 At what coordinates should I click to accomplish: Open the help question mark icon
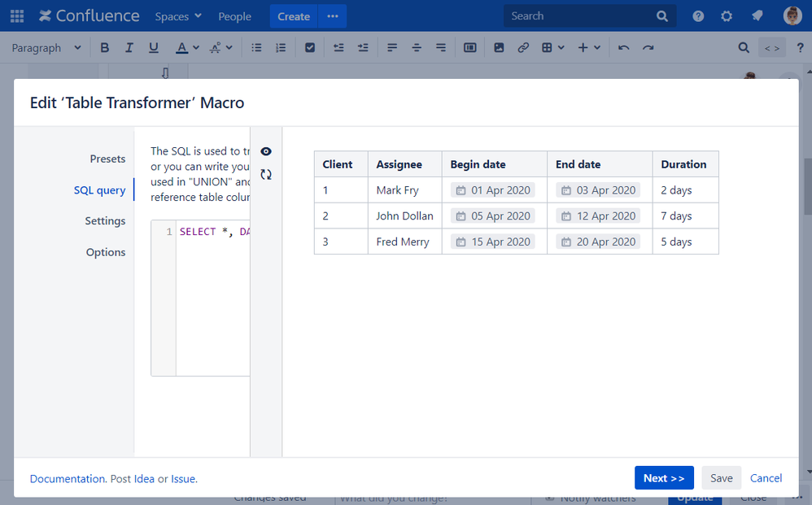(698, 16)
